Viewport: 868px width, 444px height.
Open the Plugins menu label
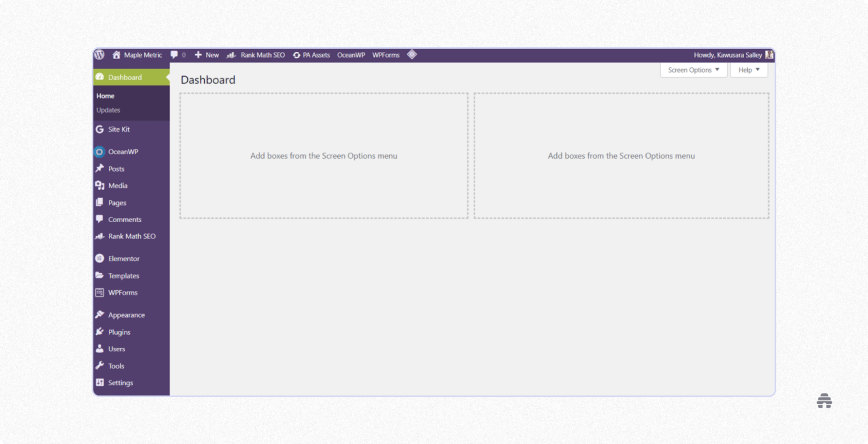tap(119, 332)
